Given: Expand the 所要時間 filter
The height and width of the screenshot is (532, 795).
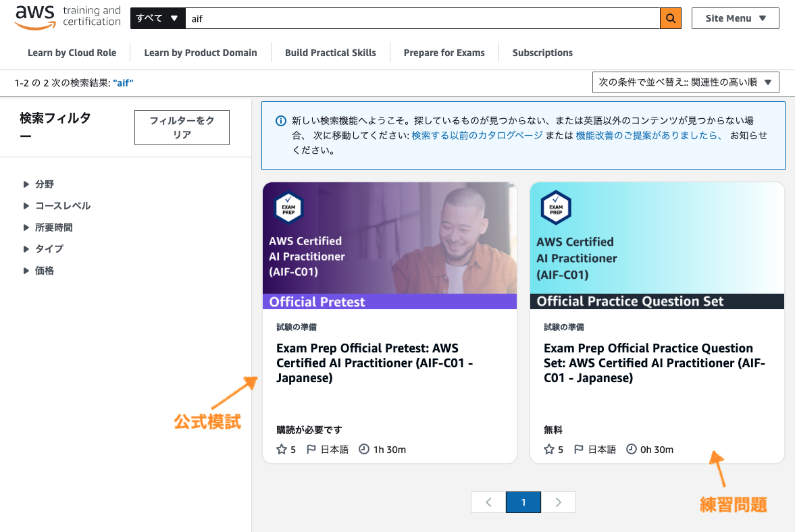Looking at the screenshot, I should (x=48, y=228).
